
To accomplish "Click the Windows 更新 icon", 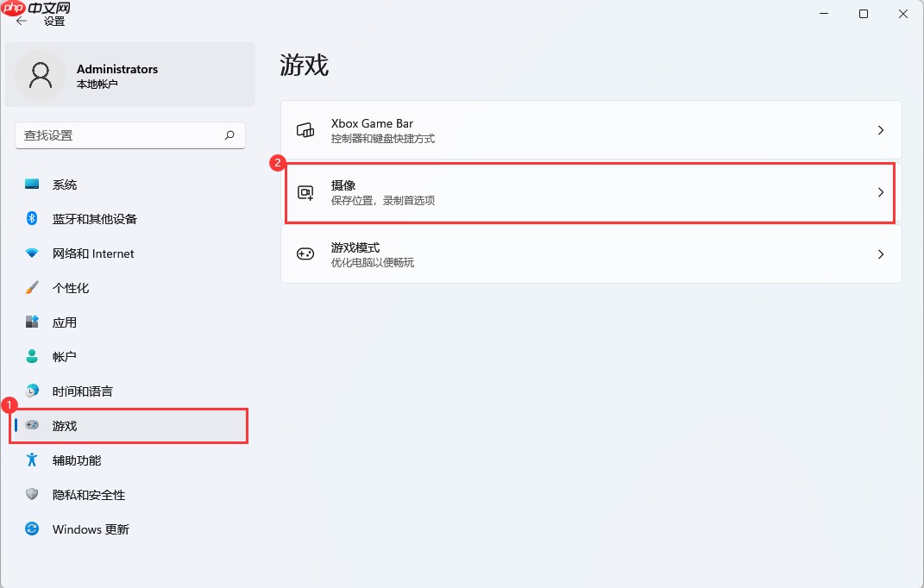I will [x=31, y=529].
